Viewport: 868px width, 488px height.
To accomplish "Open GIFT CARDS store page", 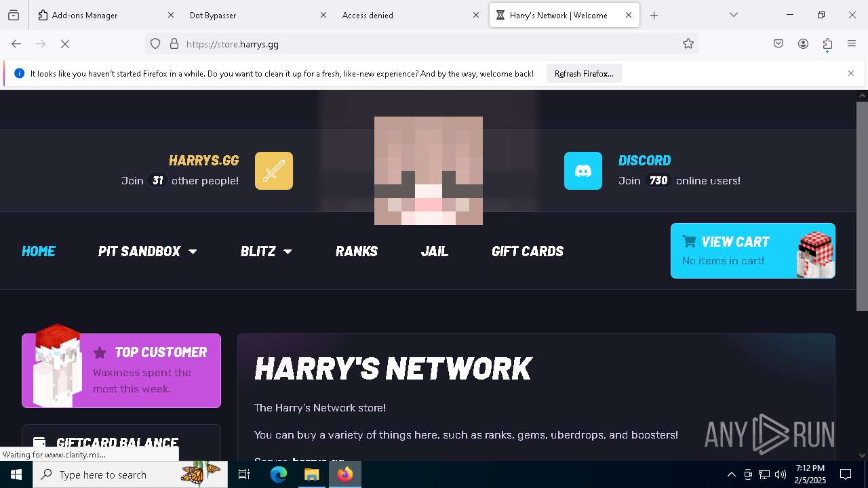I will point(528,251).
